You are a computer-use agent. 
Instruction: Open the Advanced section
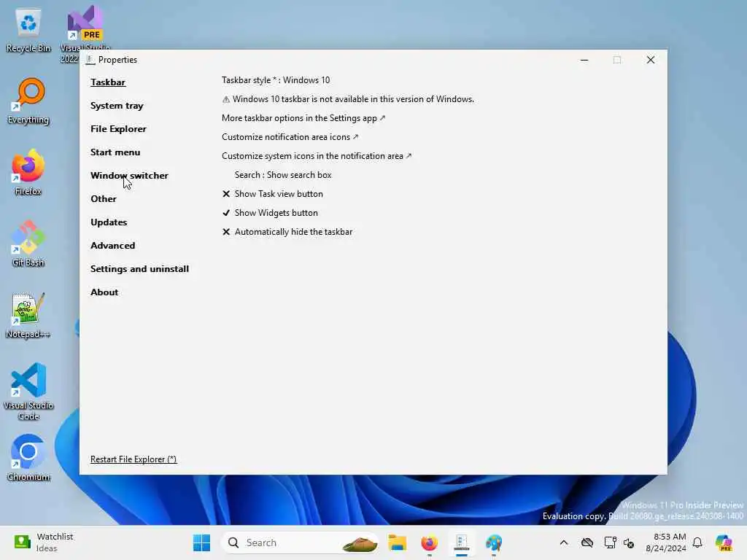tap(113, 245)
